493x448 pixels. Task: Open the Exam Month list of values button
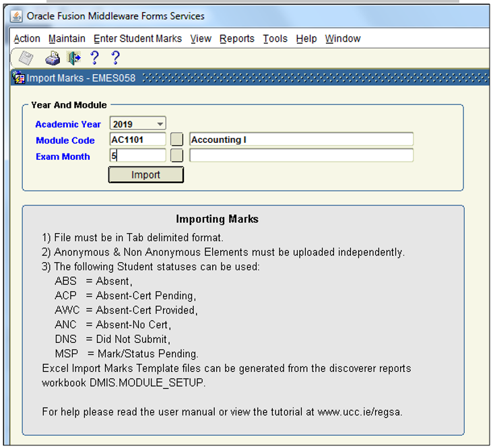(176, 156)
